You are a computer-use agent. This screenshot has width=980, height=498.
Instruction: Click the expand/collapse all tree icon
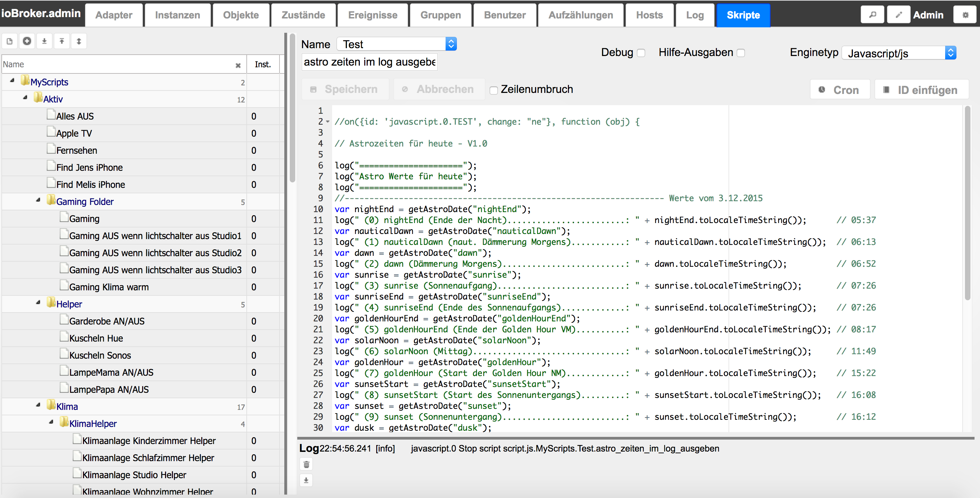79,41
